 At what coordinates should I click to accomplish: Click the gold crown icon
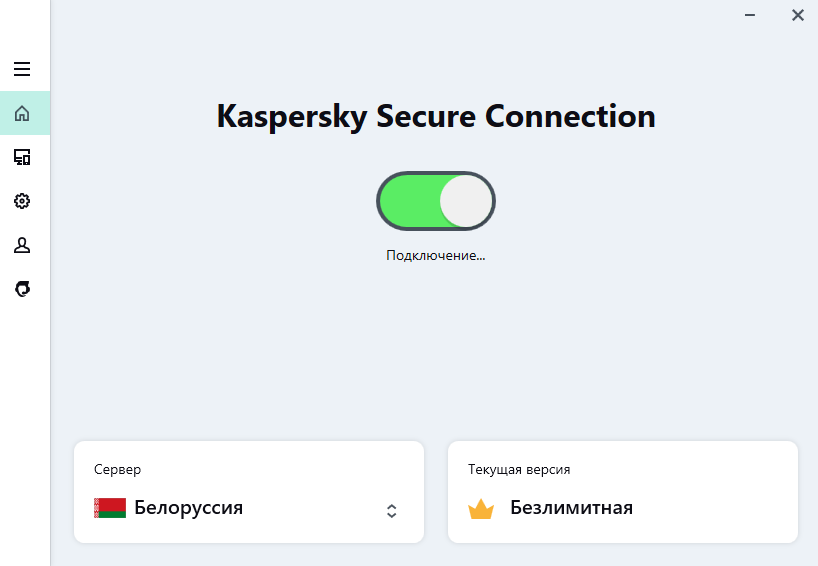pyautogui.click(x=481, y=508)
